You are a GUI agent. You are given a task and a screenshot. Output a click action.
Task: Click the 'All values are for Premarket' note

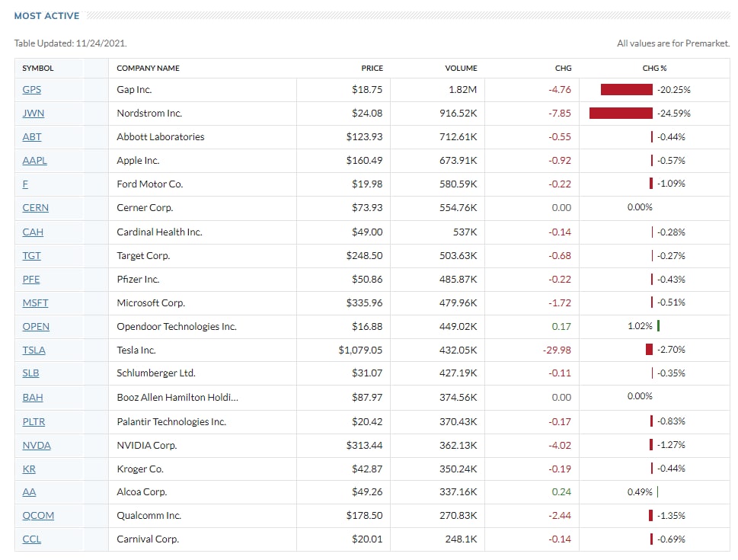(673, 43)
